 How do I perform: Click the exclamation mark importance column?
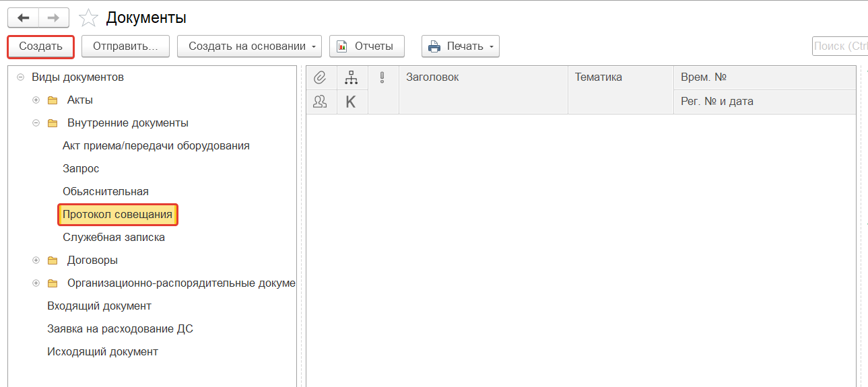coord(382,77)
